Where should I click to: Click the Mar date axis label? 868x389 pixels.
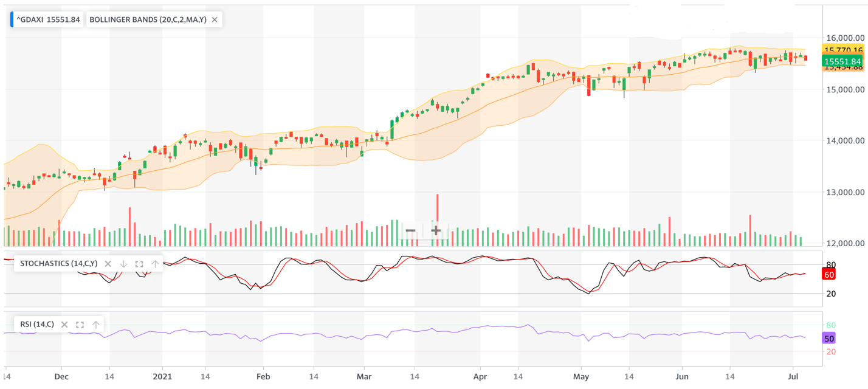pos(364,377)
